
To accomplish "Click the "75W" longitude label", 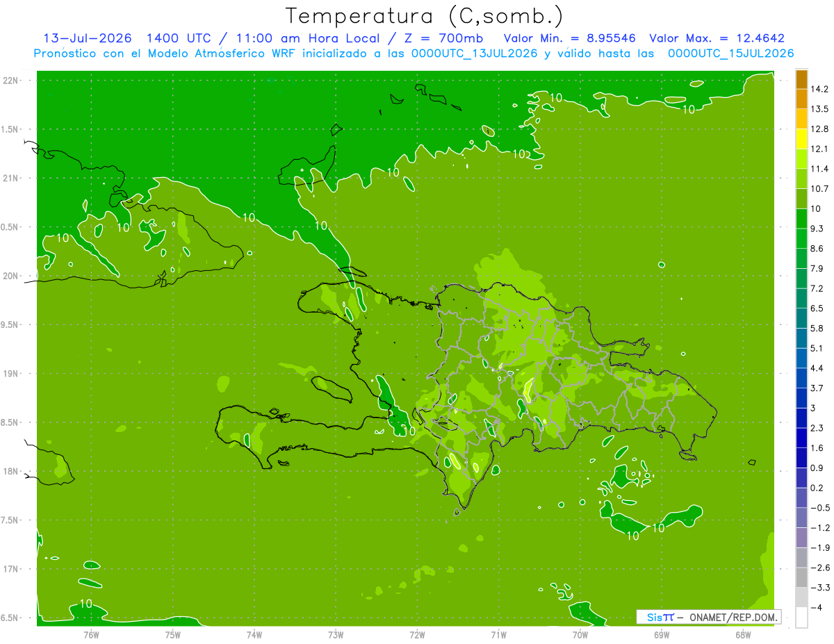I will tap(173, 635).
